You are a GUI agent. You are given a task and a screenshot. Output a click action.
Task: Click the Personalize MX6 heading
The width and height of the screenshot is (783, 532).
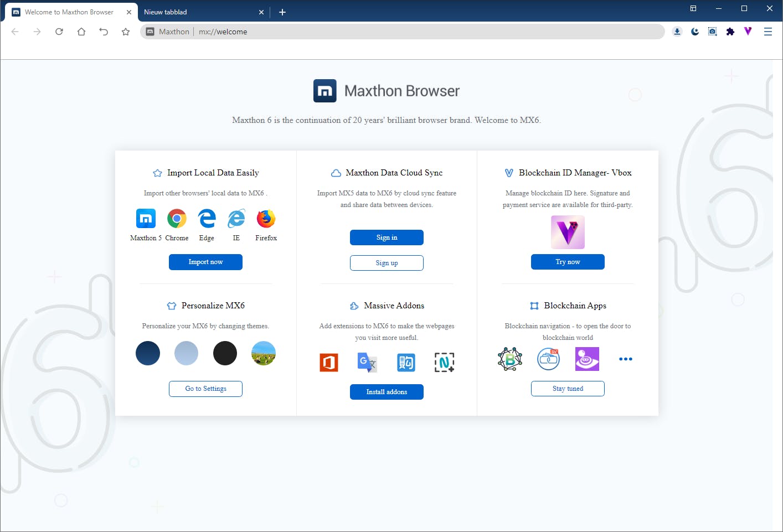pos(213,306)
